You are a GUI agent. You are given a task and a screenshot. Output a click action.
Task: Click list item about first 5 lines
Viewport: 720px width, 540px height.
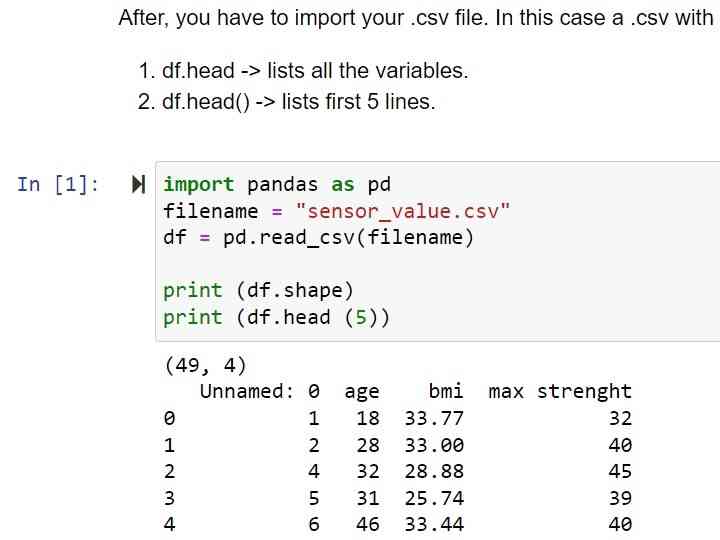[287, 101]
